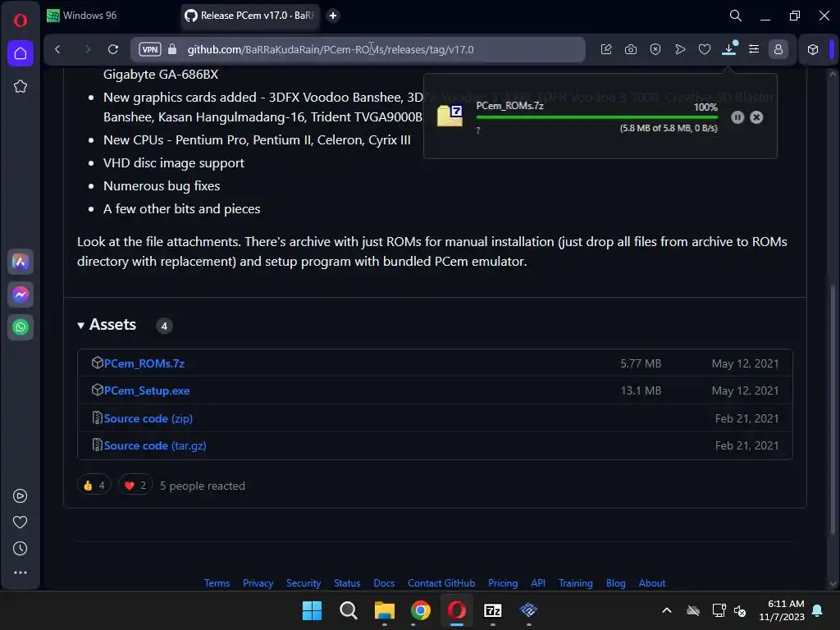
Task: Add heart reaction
Action: [x=135, y=486]
